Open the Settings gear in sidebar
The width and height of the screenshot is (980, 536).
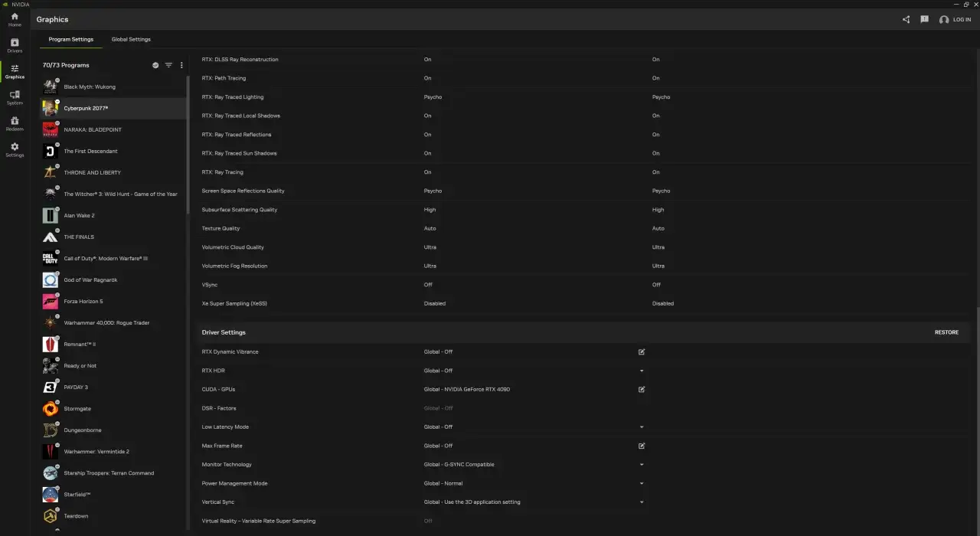15,150
